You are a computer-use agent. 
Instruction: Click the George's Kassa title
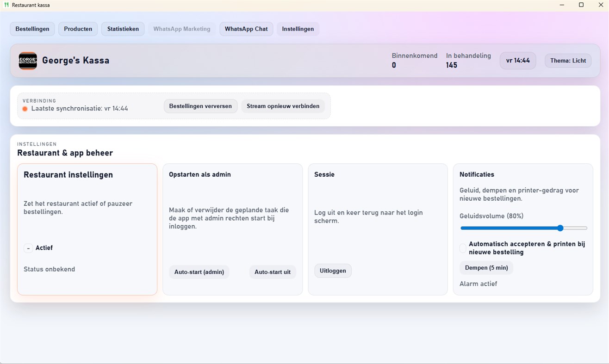[75, 60]
